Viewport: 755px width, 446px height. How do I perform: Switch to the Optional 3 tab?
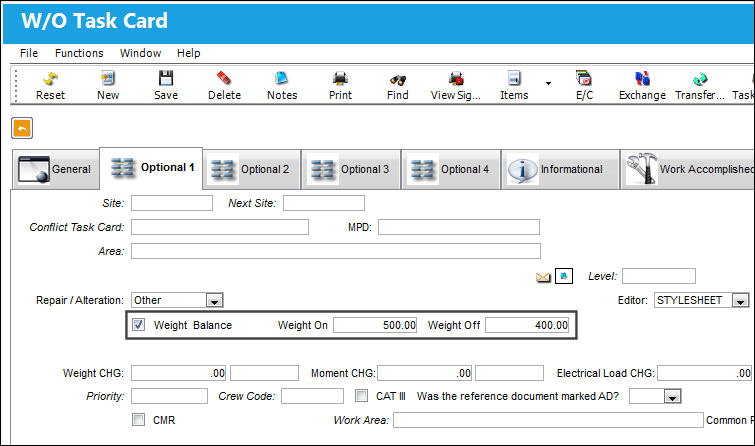351,169
